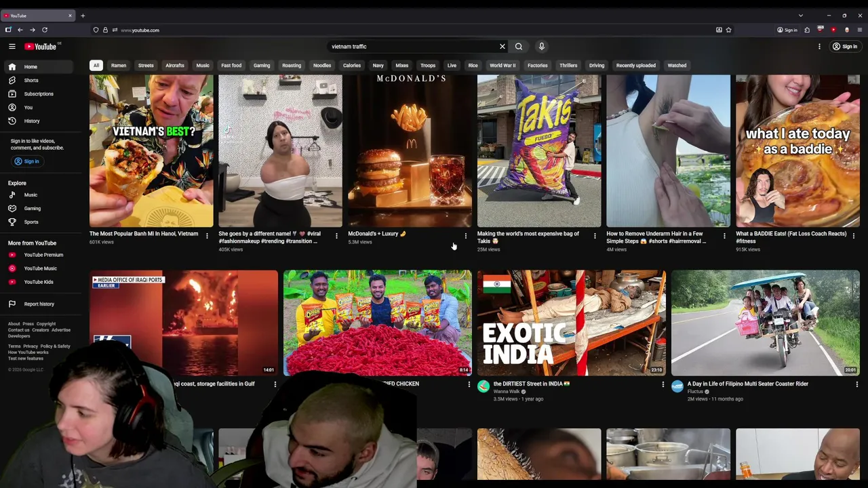The height and width of the screenshot is (488, 868).
Task: Open Subscriptions in the sidebar
Action: tap(39, 94)
